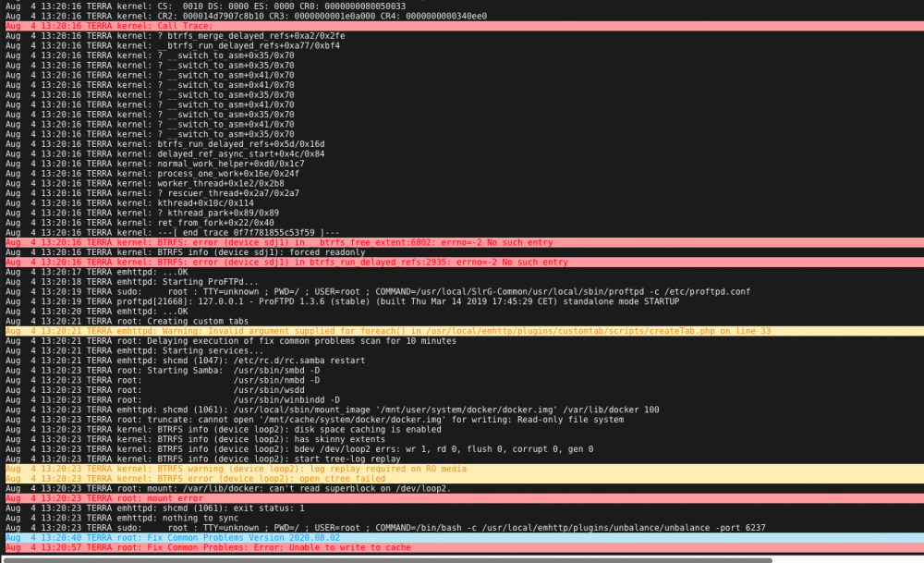Click the 'forced readonly' BTRFS info line
924x563 pixels.
point(186,252)
